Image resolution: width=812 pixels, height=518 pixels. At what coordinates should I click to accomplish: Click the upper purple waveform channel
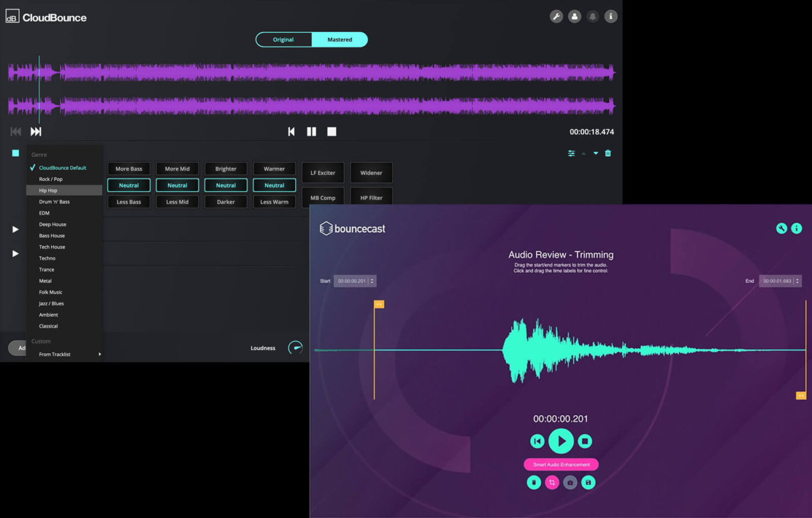point(311,72)
